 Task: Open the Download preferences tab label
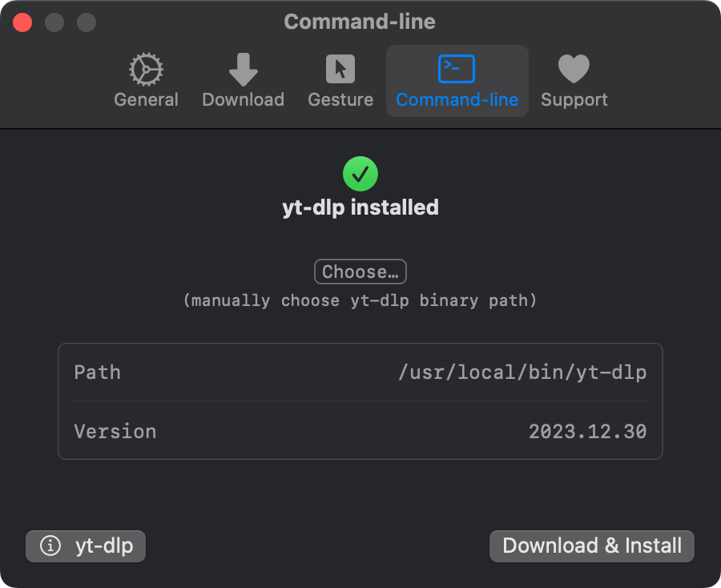coord(243,100)
